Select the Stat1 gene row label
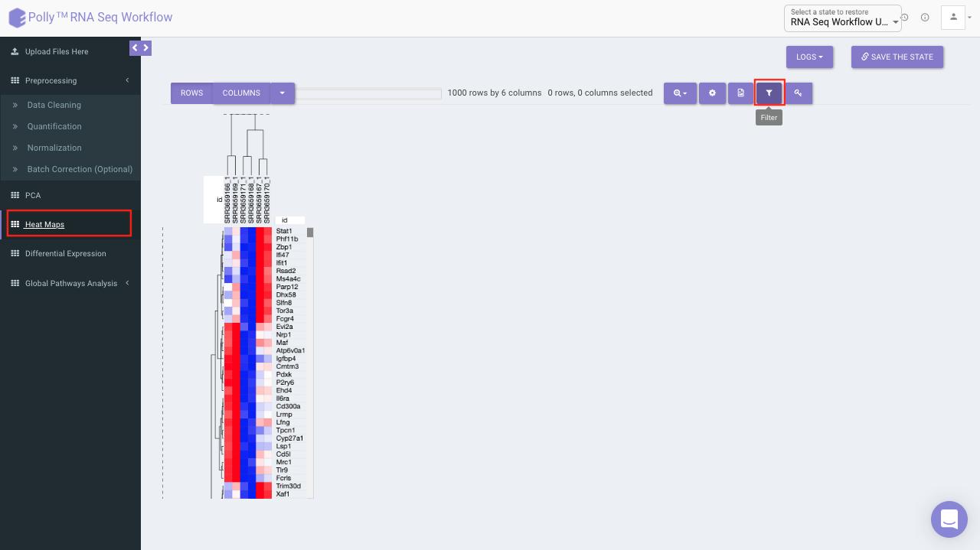Image resolution: width=980 pixels, height=550 pixels. [x=284, y=231]
